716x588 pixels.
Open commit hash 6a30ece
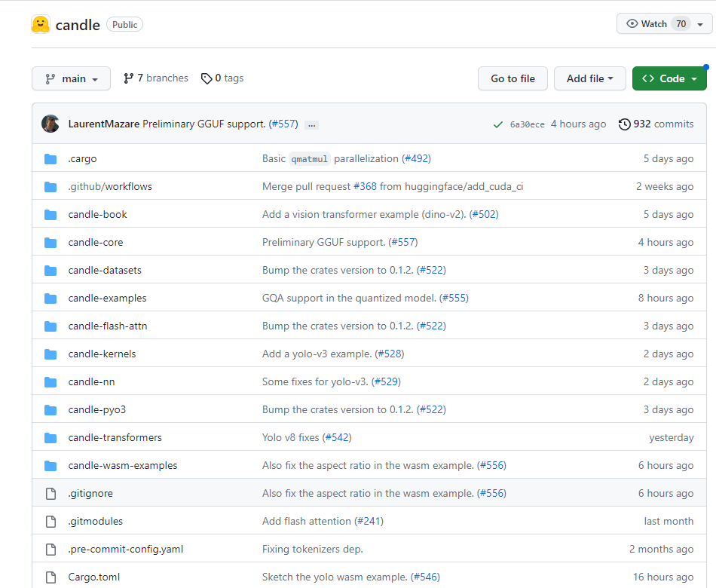click(x=528, y=124)
